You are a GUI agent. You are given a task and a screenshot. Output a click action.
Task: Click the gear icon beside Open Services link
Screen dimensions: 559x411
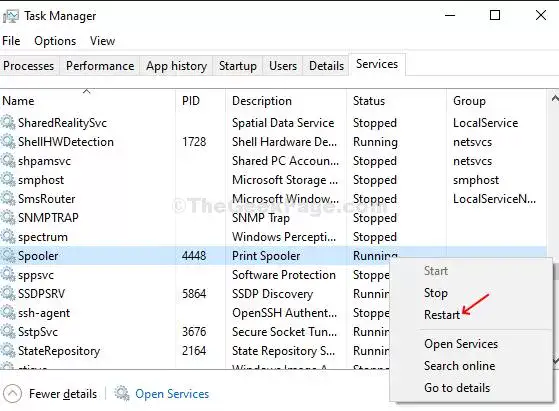(122, 394)
